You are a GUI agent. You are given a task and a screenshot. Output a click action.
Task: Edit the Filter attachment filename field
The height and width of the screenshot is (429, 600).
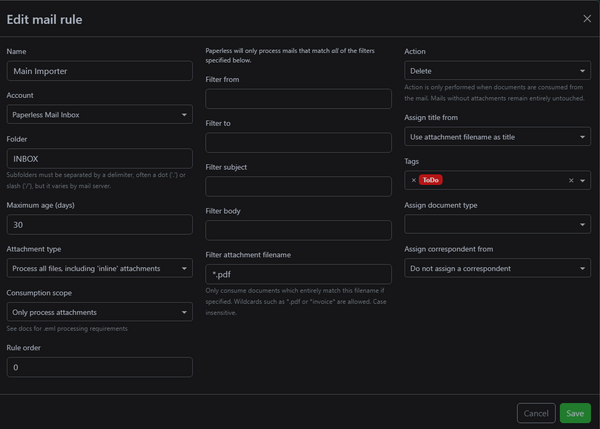[x=298, y=273]
